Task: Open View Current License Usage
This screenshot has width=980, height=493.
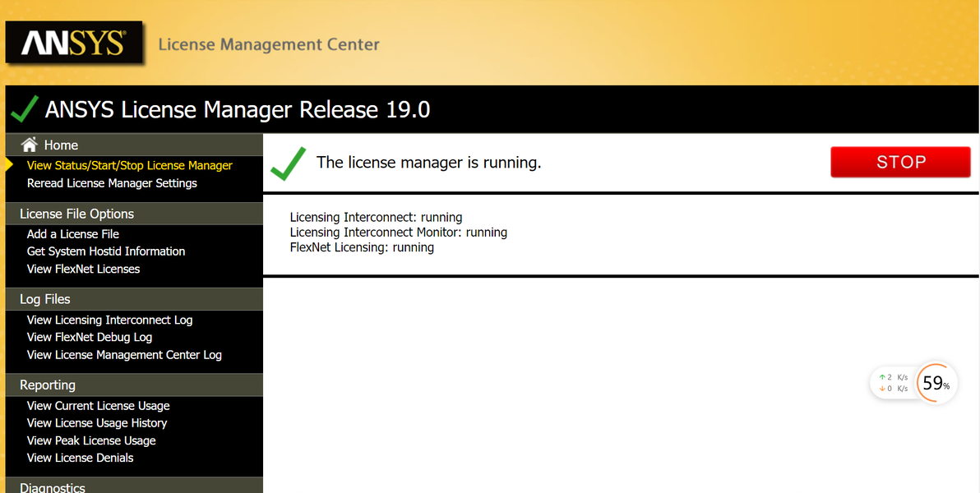Action: pos(98,406)
